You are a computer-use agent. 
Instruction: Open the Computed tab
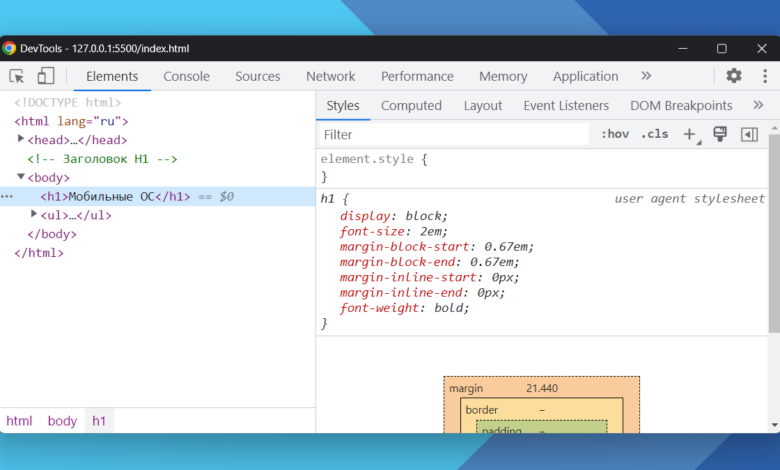[x=411, y=105]
